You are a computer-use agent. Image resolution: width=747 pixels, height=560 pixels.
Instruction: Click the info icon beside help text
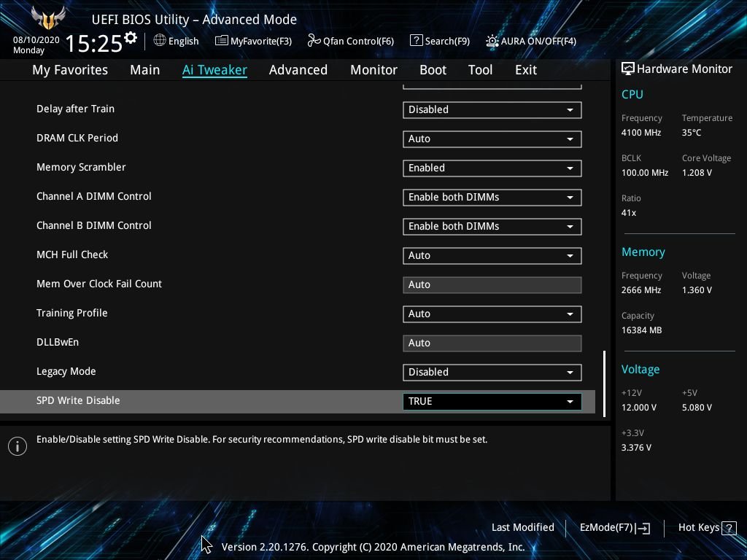tap(18, 446)
